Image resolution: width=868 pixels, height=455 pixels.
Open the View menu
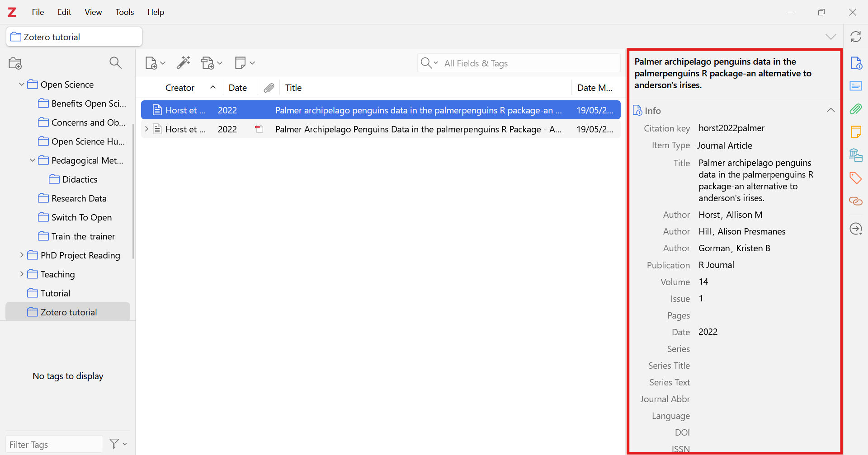click(x=93, y=12)
